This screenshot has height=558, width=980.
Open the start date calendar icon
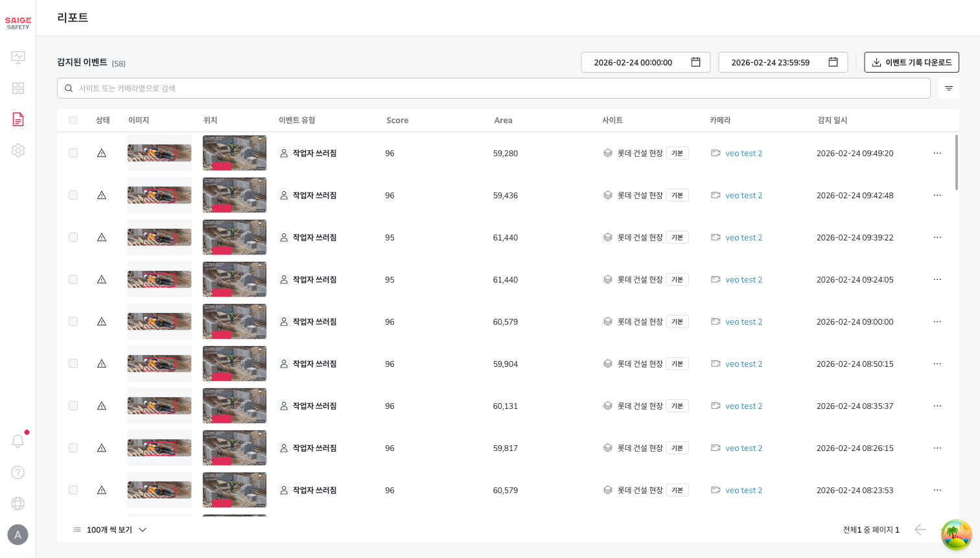pos(695,62)
